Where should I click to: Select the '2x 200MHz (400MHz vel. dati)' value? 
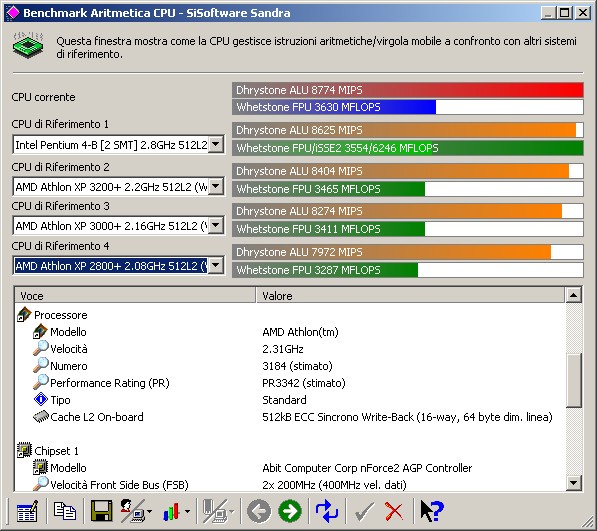pos(334,485)
